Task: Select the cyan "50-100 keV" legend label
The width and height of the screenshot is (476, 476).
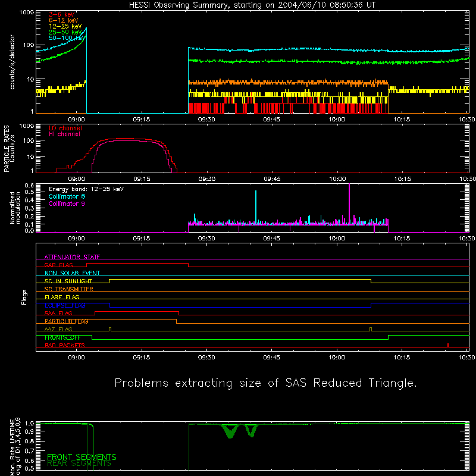Action: click(x=67, y=38)
